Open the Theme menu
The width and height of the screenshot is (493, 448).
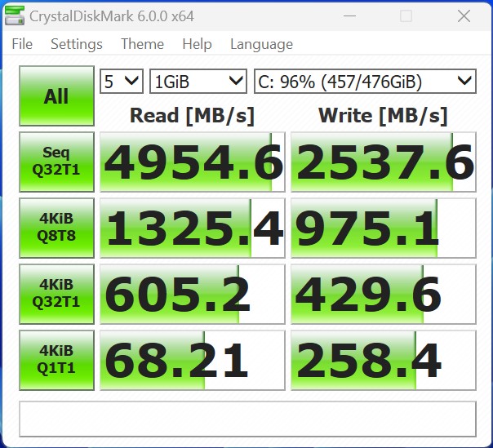[142, 44]
